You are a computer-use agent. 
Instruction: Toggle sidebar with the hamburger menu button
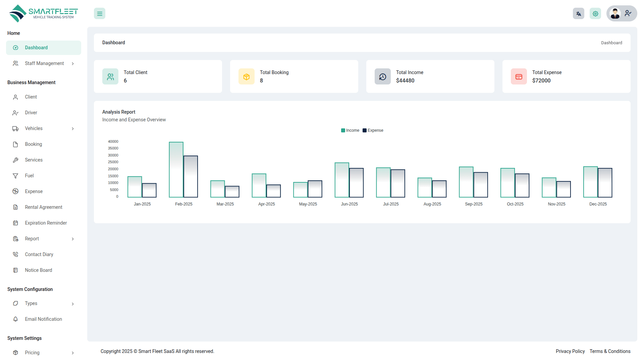100,14
